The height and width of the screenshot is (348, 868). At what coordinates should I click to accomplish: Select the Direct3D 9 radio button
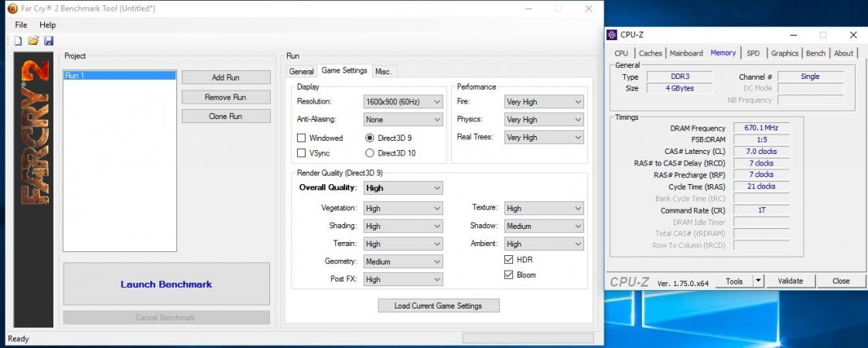[370, 138]
